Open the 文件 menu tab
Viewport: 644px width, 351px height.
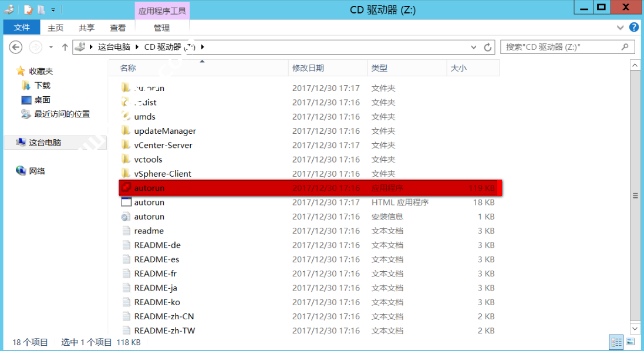point(22,28)
